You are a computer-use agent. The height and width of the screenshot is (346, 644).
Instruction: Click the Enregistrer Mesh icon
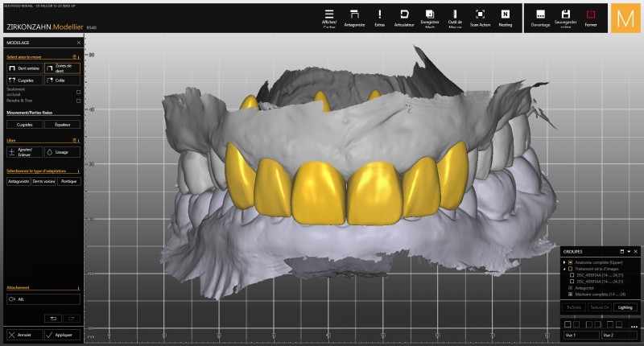click(430, 14)
